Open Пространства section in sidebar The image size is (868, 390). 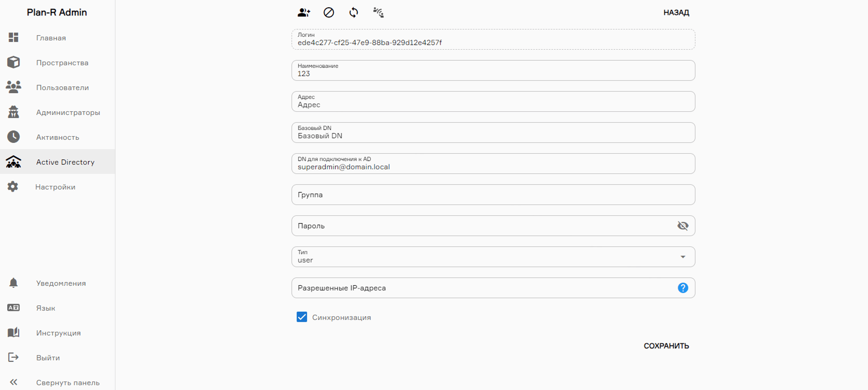coord(62,63)
